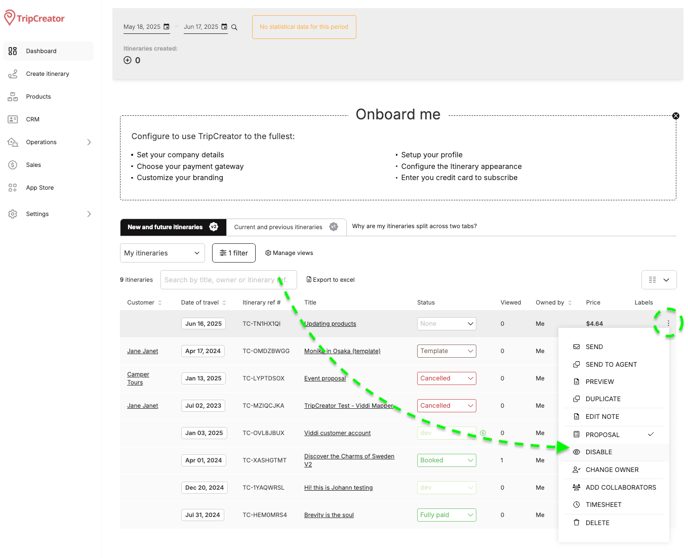Screen dimensions: 688x558
Task: Select Preview in the context menu
Action: coord(599,382)
